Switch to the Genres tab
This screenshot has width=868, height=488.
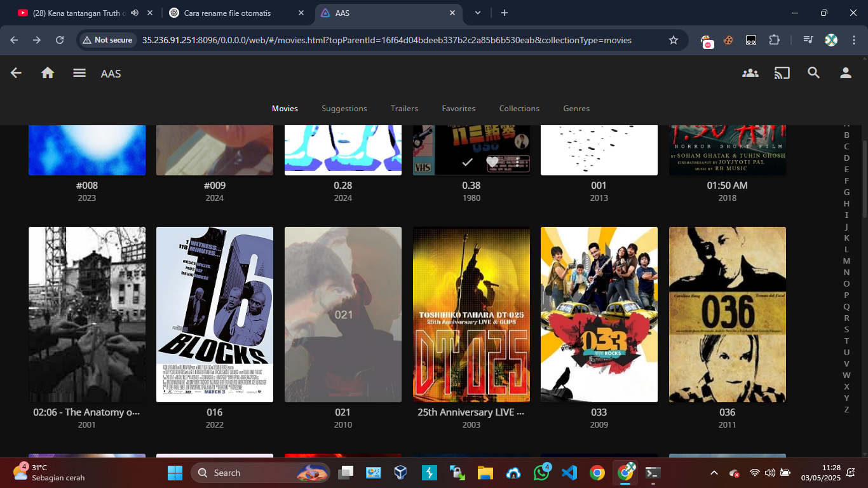point(576,109)
